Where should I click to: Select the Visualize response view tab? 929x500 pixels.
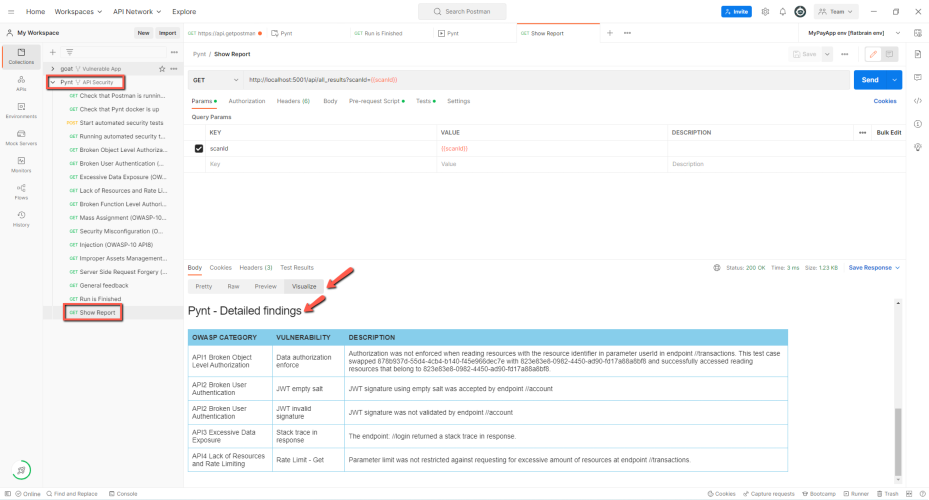304,286
